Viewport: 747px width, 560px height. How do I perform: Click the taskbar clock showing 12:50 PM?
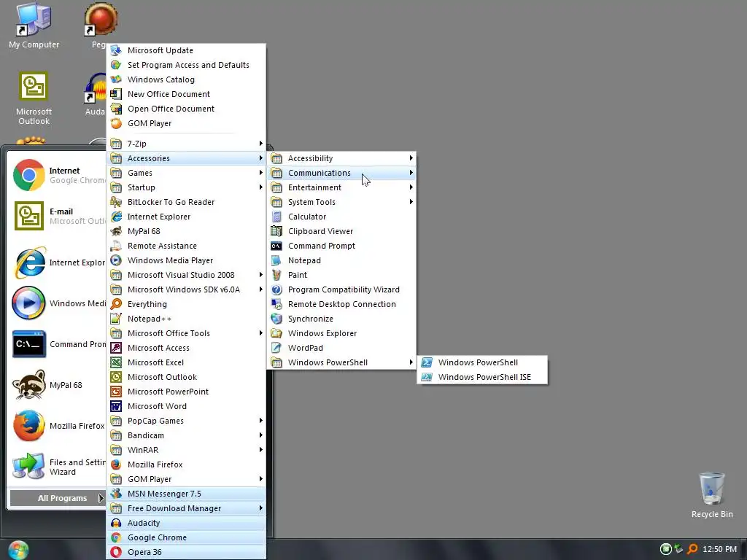click(719, 550)
